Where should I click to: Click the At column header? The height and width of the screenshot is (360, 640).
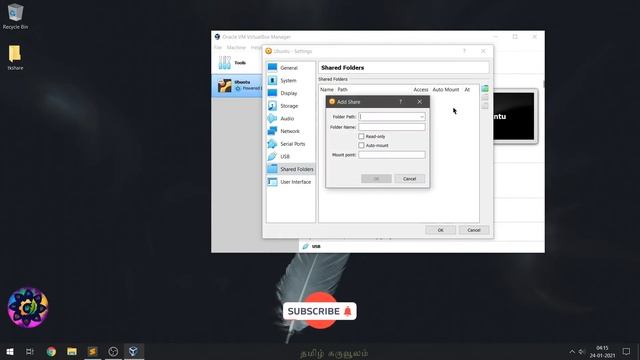[467, 89]
